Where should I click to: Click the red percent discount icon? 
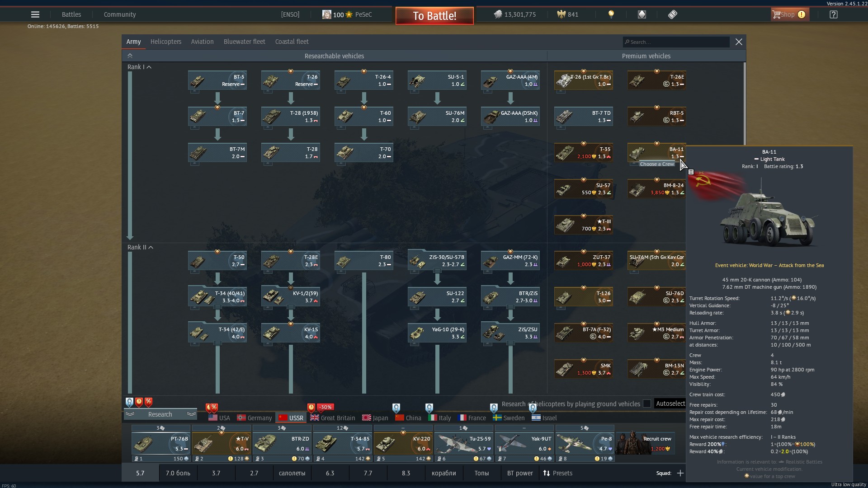tap(148, 402)
